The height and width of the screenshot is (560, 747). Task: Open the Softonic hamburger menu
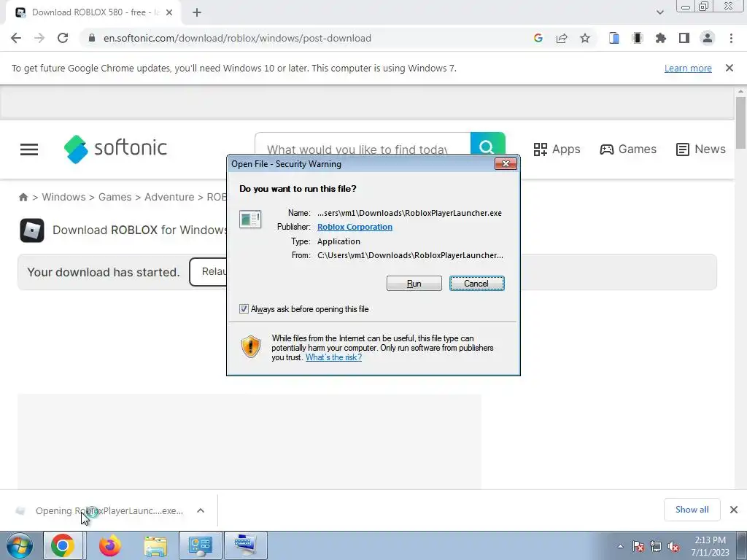click(29, 149)
